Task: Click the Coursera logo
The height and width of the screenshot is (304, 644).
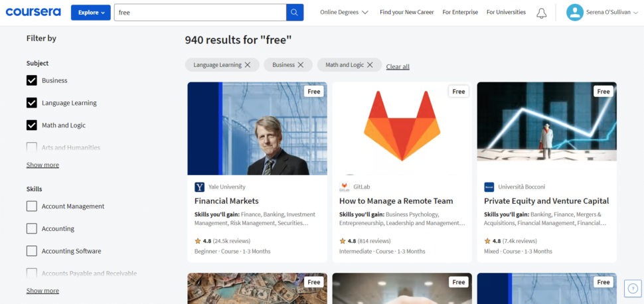Action: [33, 12]
